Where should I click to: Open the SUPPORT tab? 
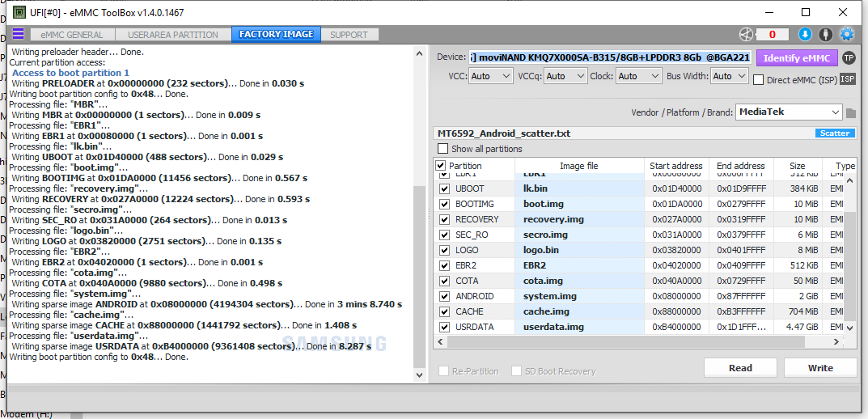click(x=349, y=35)
